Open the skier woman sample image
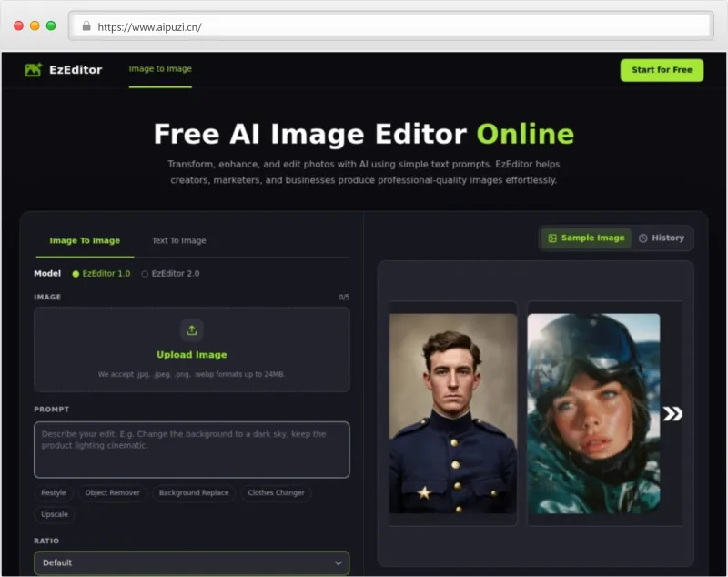The image size is (728, 577). (593, 413)
